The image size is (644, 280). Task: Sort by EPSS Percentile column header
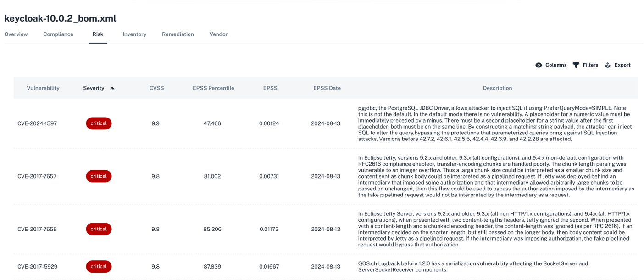click(213, 88)
